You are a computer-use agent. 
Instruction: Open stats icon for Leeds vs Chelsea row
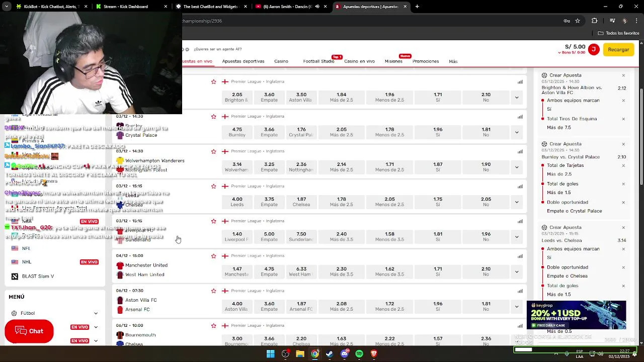(520, 187)
